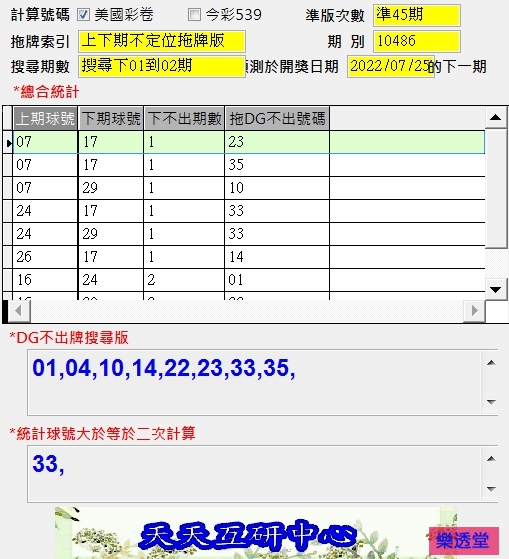Screen dimensions: 509x559
Task: Select cell 23 in 拖DG不出號碼 column
Action: click(x=277, y=142)
